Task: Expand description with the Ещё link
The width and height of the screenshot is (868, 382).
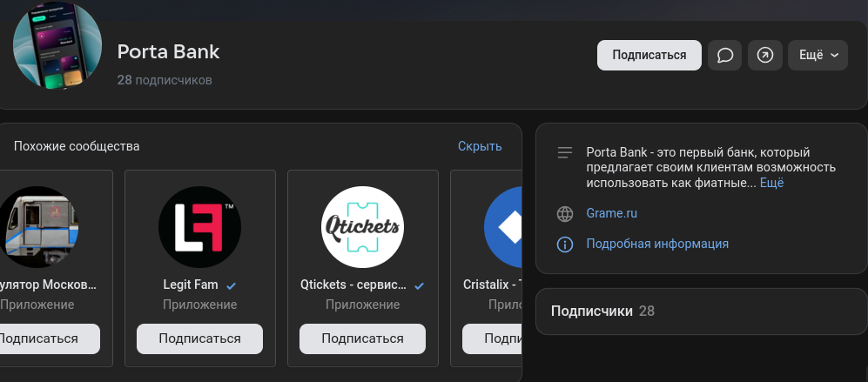Action: 771,183
